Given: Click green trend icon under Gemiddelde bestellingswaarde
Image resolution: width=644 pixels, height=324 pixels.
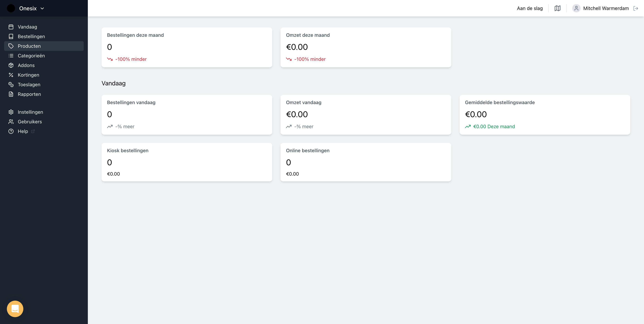Looking at the screenshot, I should tap(468, 127).
